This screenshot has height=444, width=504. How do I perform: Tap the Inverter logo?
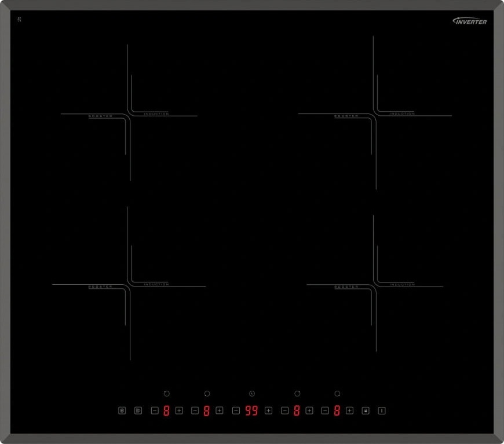click(470, 21)
